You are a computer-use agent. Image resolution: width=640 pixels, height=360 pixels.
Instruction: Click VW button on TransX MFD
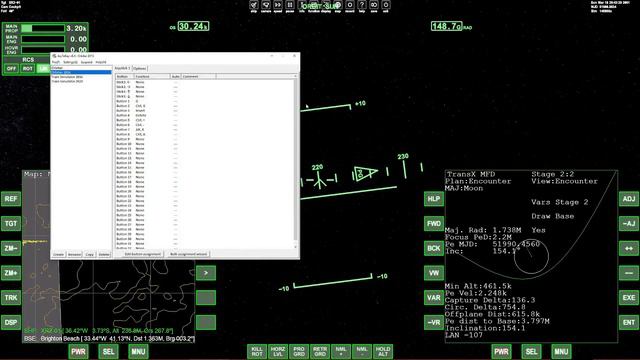(x=434, y=273)
